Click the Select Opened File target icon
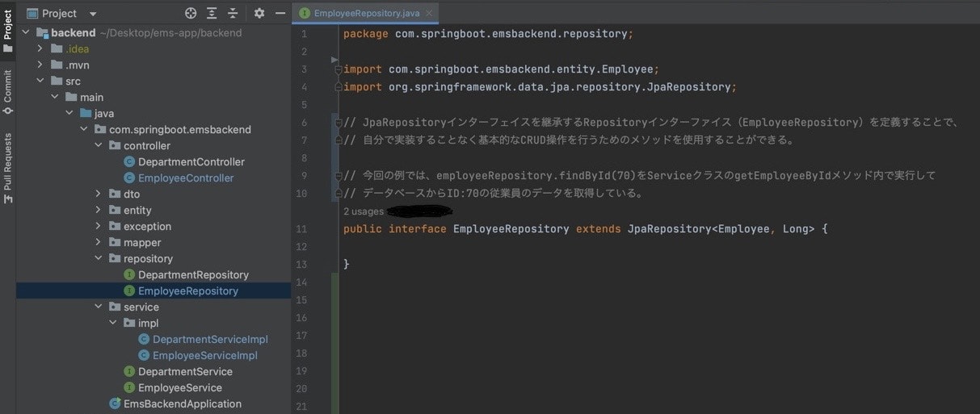Image resolution: width=980 pixels, height=414 pixels. click(x=191, y=13)
